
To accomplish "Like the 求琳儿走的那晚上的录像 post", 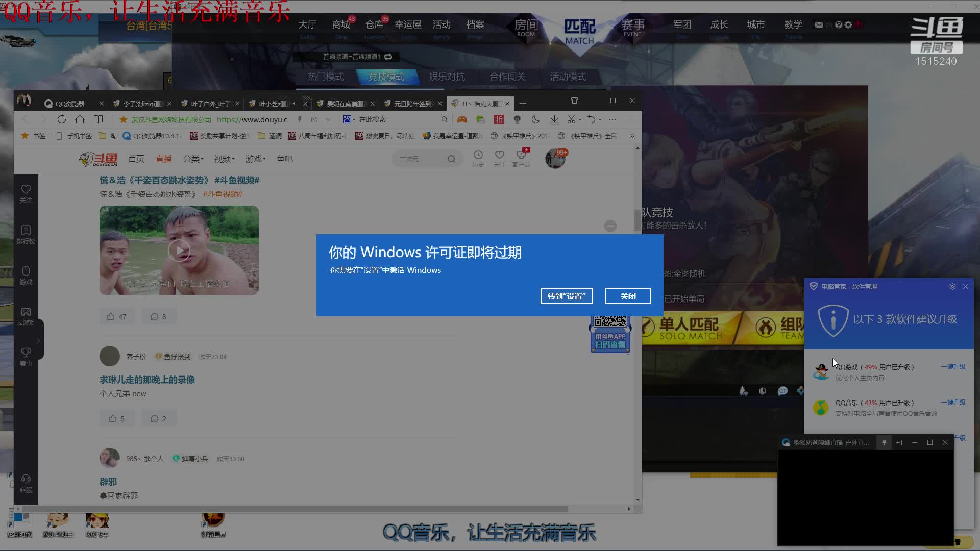I will [117, 419].
